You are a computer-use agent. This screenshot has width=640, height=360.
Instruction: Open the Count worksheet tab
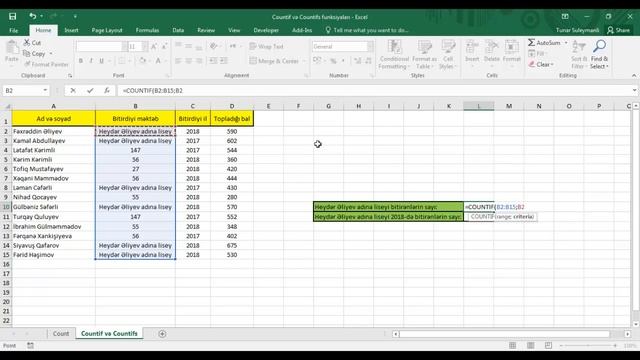61,333
